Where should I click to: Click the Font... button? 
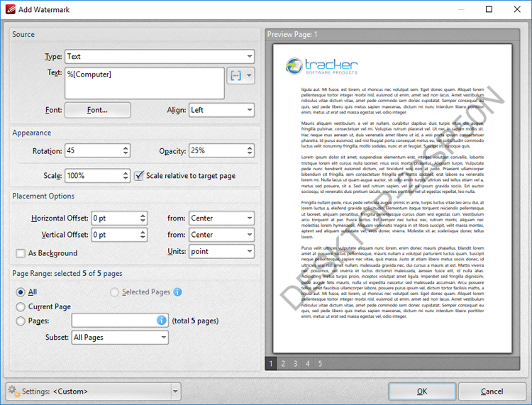pos(98,110)
